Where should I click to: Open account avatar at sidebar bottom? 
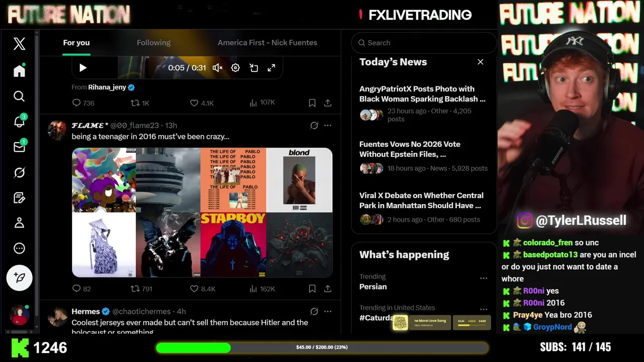coord(20,315)
